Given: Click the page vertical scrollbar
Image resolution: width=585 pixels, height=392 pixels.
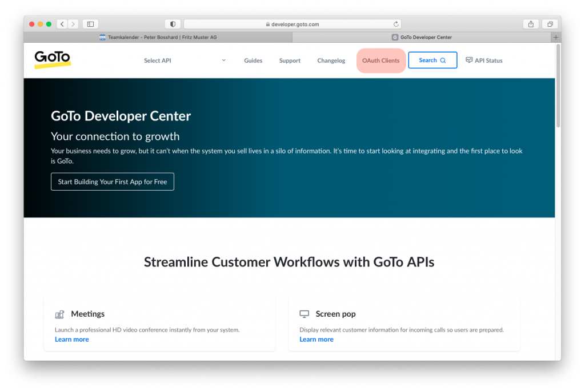Looking at the screenshot, I should (558, 86).
